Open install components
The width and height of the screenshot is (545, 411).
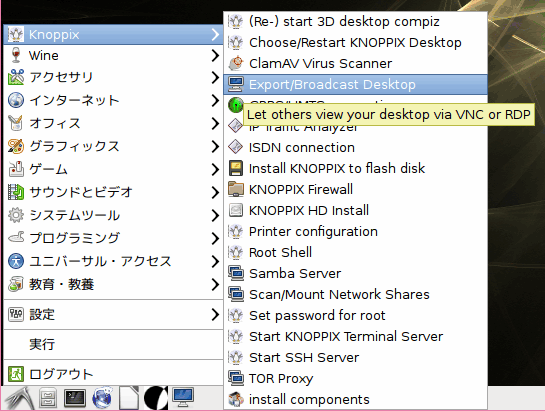(355, 399)
